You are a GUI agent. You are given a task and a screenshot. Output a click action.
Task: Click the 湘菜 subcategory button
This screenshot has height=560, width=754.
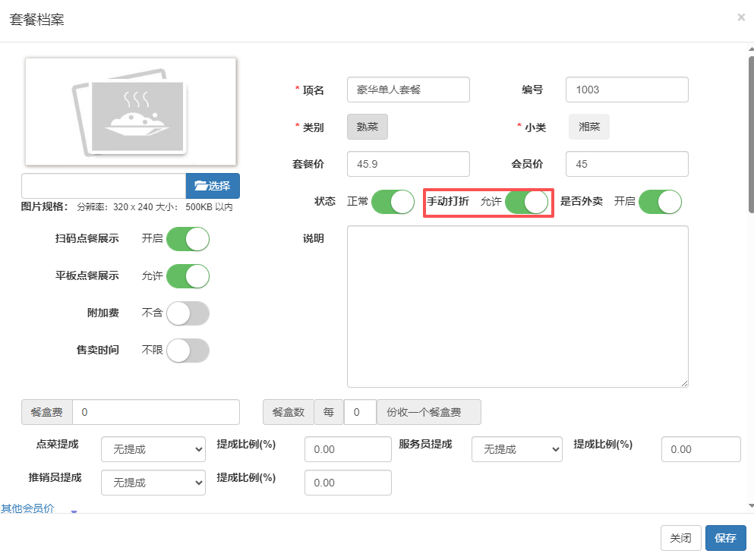coord(589,127)
